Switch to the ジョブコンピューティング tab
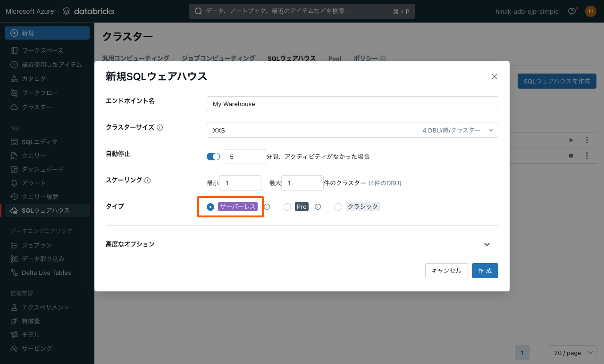This screenshot has height=364, width=604. [x=218, y=58]
